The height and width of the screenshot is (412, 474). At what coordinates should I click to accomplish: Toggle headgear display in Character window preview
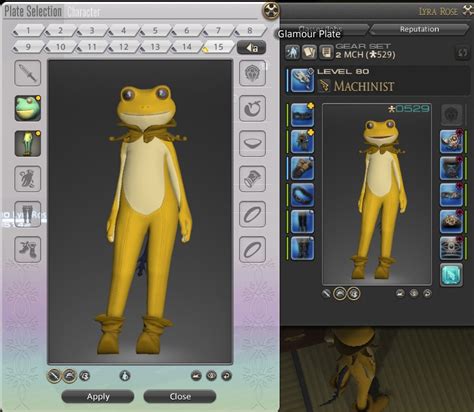(x=340, y=293)
